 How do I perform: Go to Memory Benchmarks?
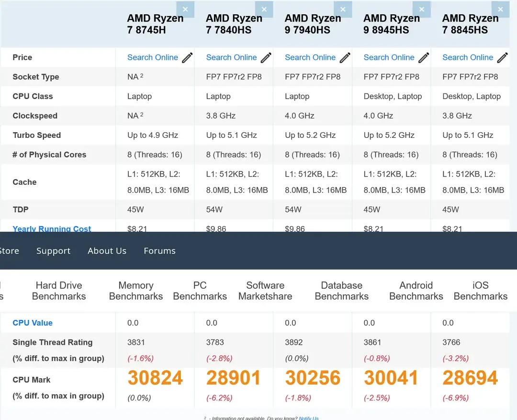coord(136,291)
